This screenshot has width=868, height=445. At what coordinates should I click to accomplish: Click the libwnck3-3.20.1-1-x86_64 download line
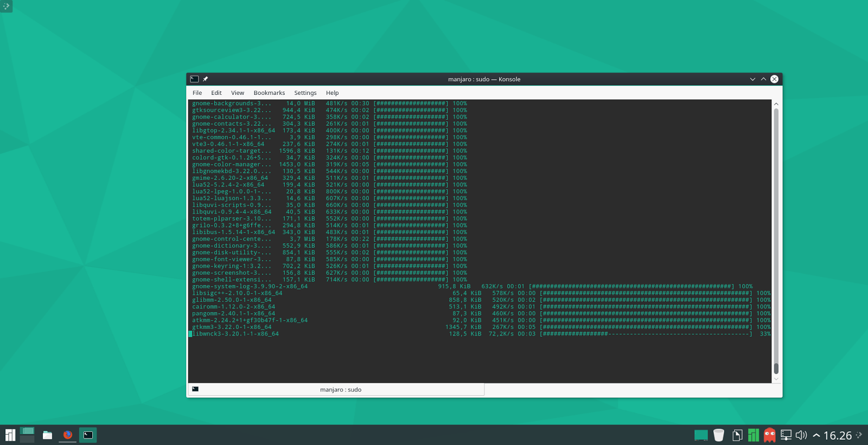pyautogui.click(x=481, y=334)
